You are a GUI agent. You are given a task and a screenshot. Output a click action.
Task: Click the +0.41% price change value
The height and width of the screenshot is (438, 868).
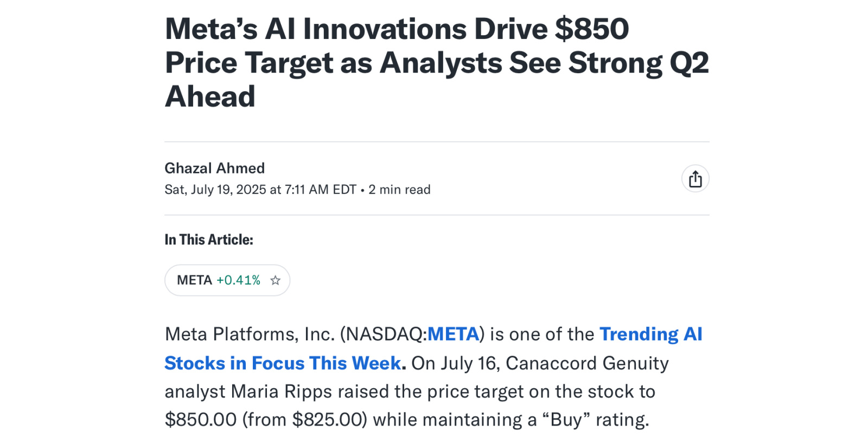[238, 280]
